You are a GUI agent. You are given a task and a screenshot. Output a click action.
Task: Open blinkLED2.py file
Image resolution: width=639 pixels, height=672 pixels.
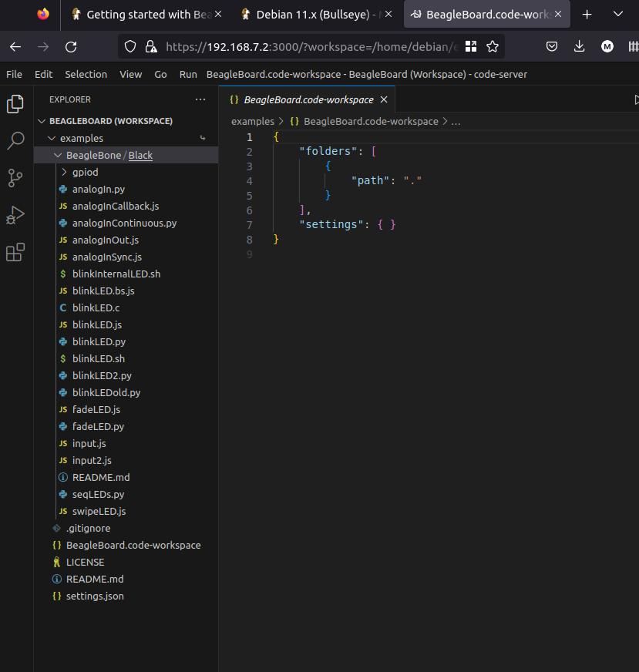[x=102, y=375]
